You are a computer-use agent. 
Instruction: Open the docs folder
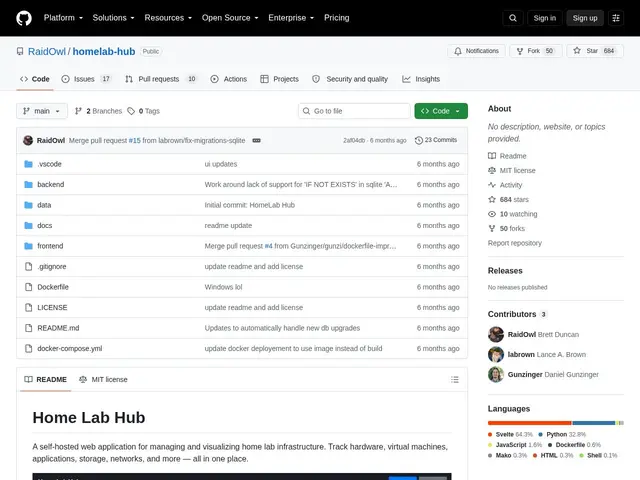[44, 225]
